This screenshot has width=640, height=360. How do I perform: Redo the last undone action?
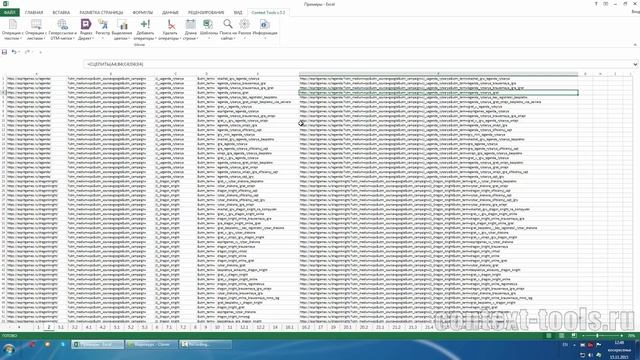[x=27, y=52]
